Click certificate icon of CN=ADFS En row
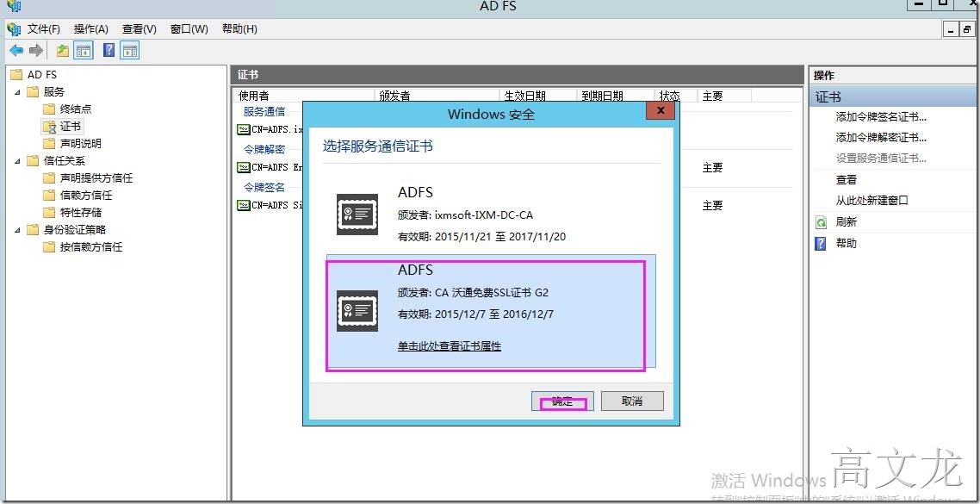This screenshot has width=980, height=504. 244,168
